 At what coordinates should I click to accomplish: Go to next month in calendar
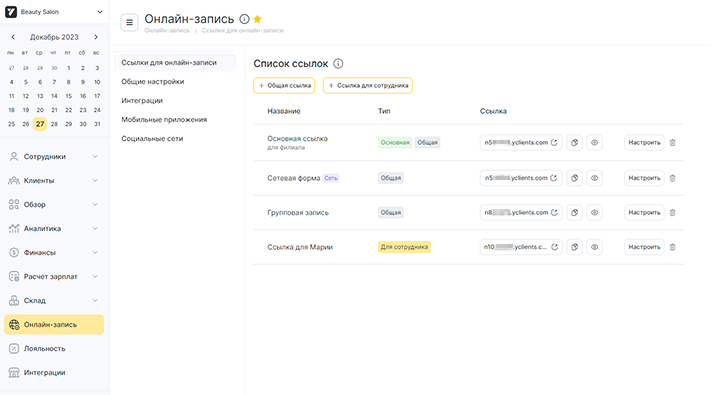[x=96, y=37]
